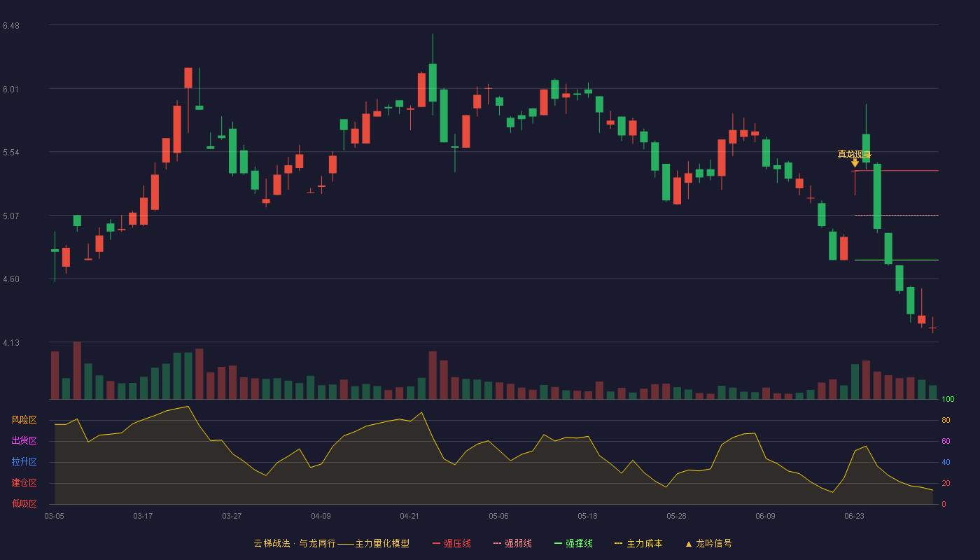This screenshot has width=980, height=560.
Task: Click the 建仓区 zone label
Action: click(x=24, y=483)
